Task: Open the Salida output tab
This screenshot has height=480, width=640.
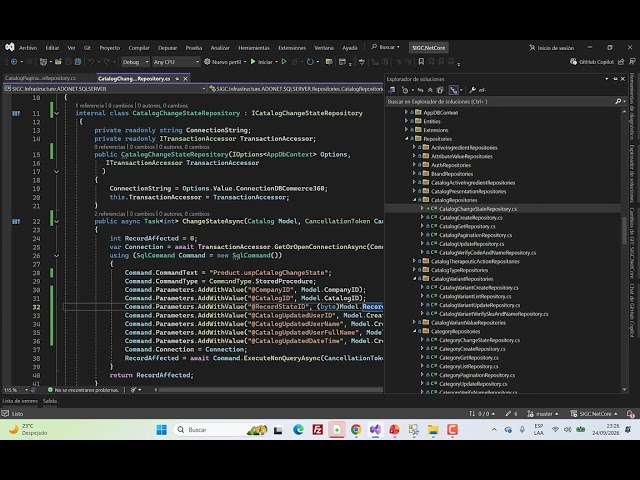Action: click(x=50, y=401)
